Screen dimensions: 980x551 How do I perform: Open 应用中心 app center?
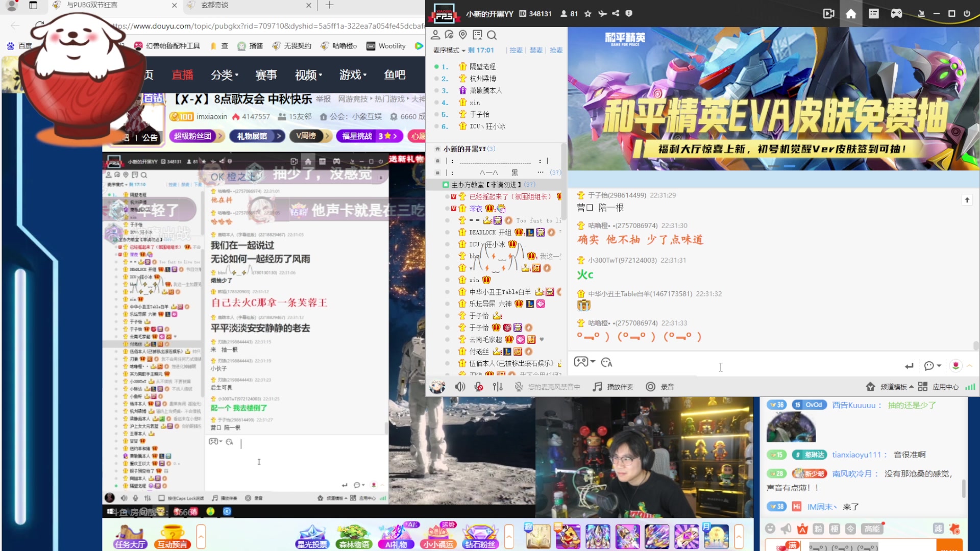pyautogui.click(x=939, y=387)
